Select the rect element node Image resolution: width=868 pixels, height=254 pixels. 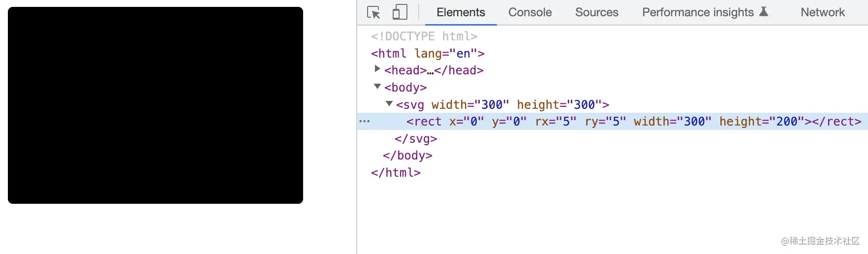[424, 122]
